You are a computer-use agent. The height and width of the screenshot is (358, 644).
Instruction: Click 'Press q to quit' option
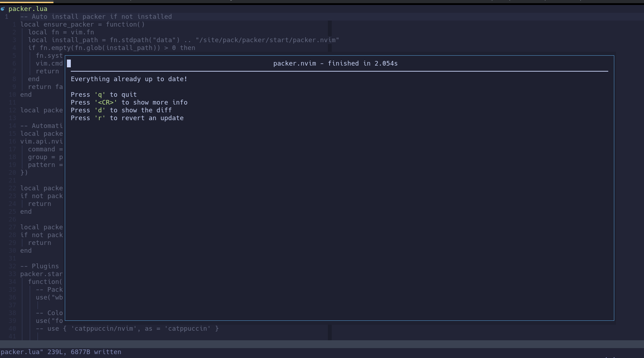pos(103,94)
